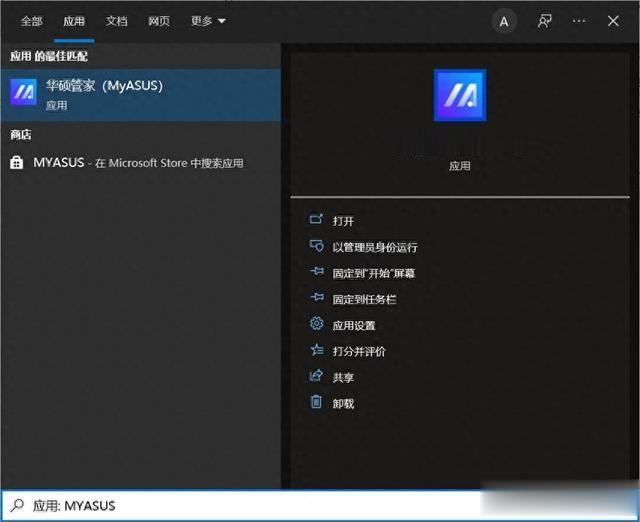The image size is (640, 522).
Task: Click the admin shield icon
Action: [x=316, y=246]
